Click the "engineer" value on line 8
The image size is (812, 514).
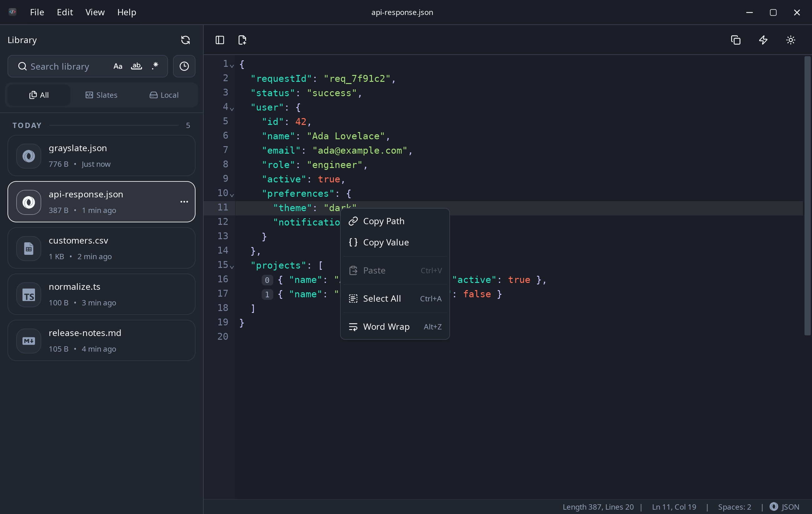(334, 165)
